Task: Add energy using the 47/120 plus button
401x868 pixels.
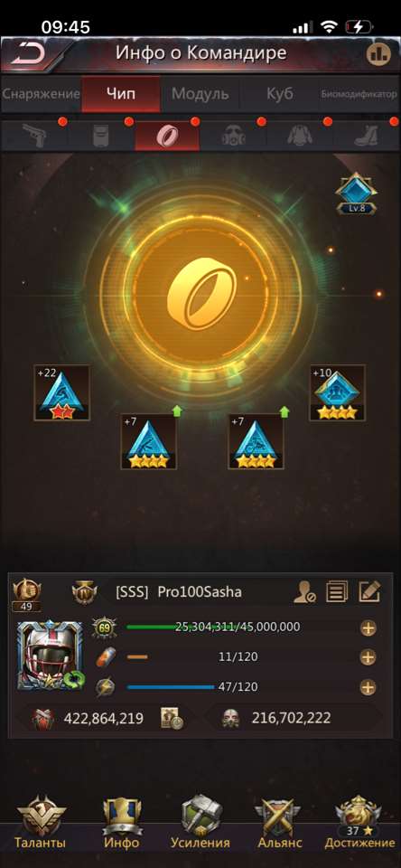Action: (368, 687)
